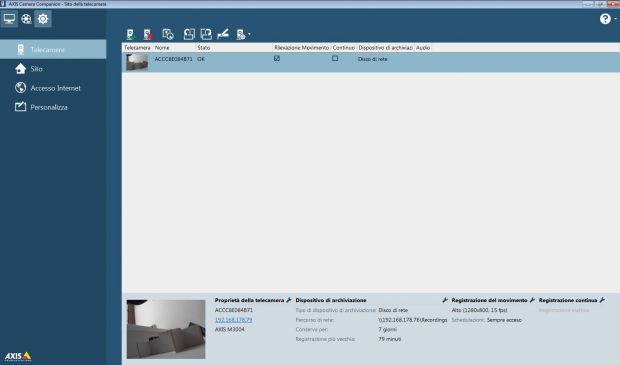The height and width of the screenshot is (365, 620).
Task: Edit Proprietà della telecamera wrench icon
Action: pyautogui.click(x=289, y=300)
